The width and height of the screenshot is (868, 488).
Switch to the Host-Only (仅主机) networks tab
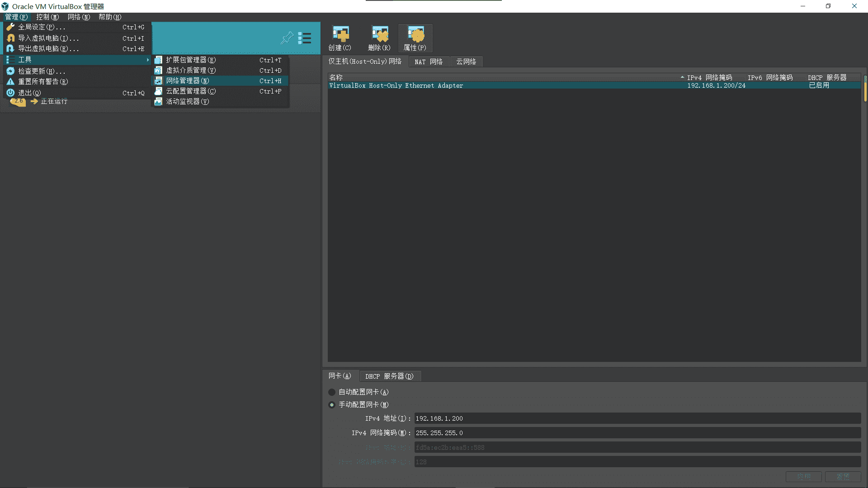365,61
